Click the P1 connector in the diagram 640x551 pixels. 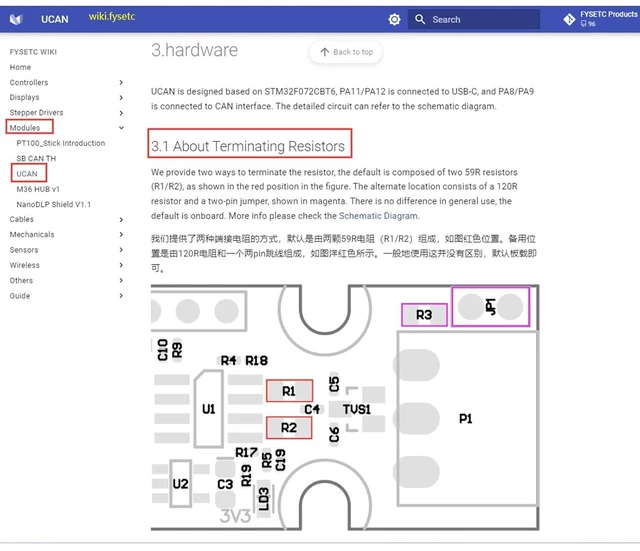pyautogui.click(x=467, y=419)
